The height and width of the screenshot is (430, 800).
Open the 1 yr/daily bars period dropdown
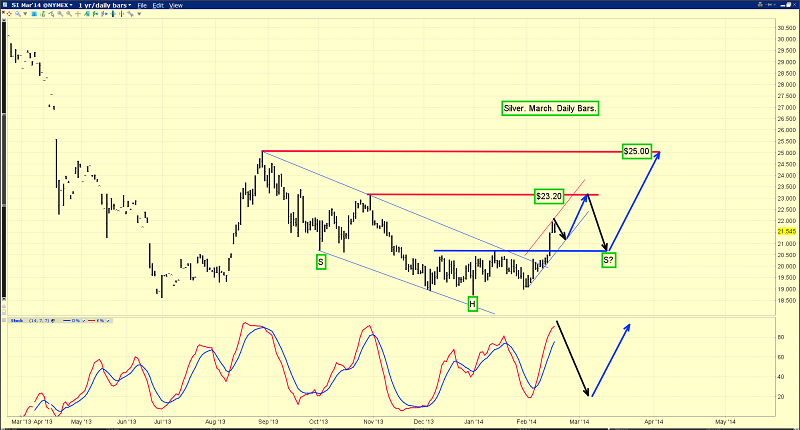point(105,5)
